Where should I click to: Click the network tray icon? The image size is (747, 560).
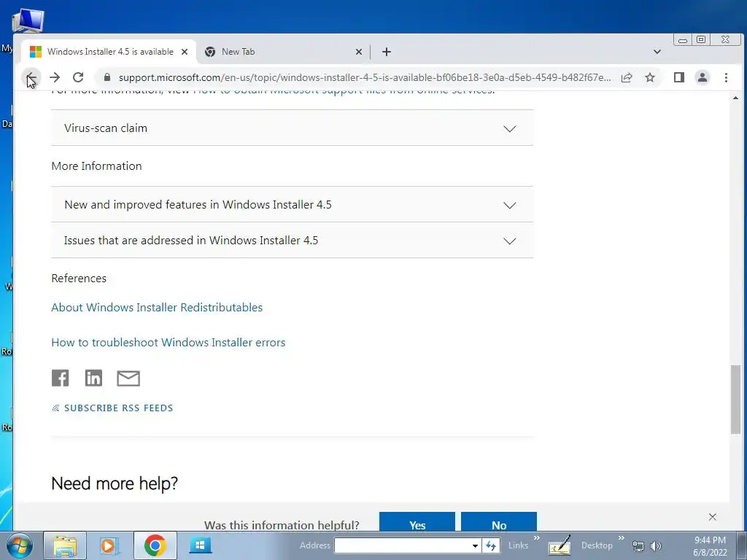(x=638, y=545)
